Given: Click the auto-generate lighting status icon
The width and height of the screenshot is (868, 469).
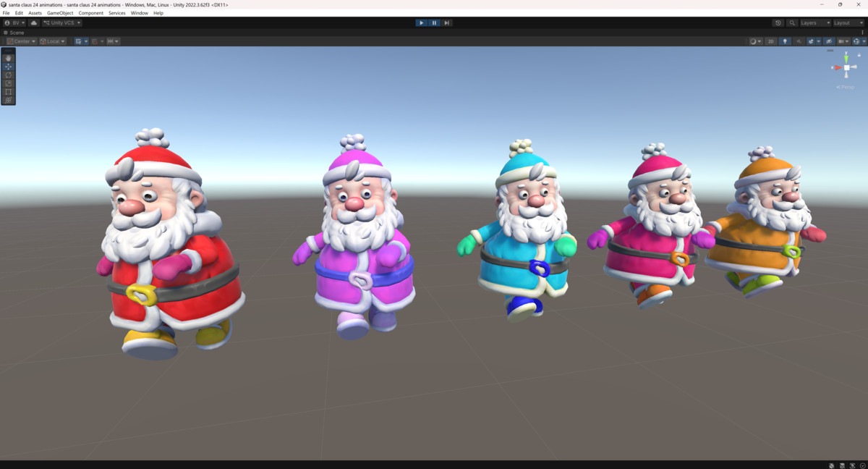Looking at the screenshot, I should (853, 465).
